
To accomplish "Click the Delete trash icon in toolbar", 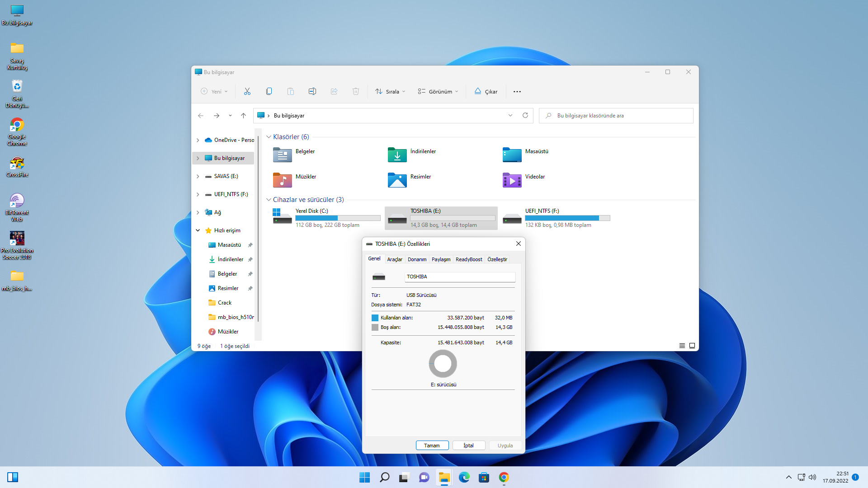I will [x=356, y=91].
